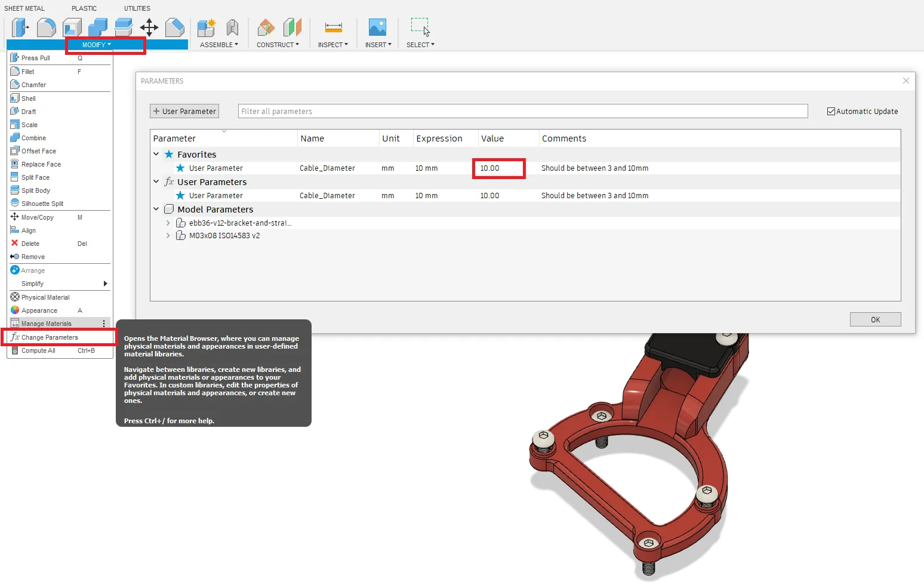Click the Joint icon in Assemble group
This screenshot has height=588, width=924.
point(232,27)
